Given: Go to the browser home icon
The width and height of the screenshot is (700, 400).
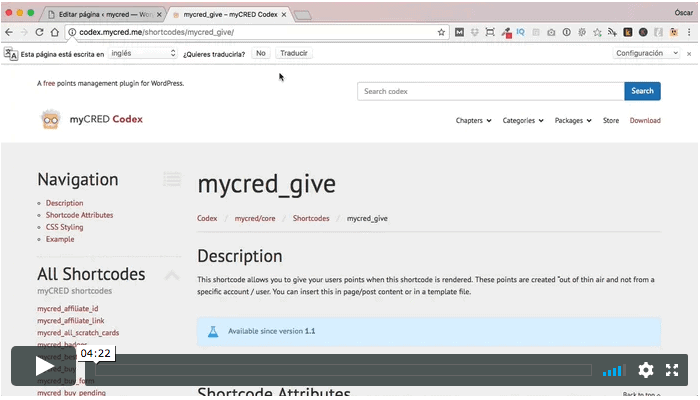Looking at the screenshot, I should coord(54,32).
